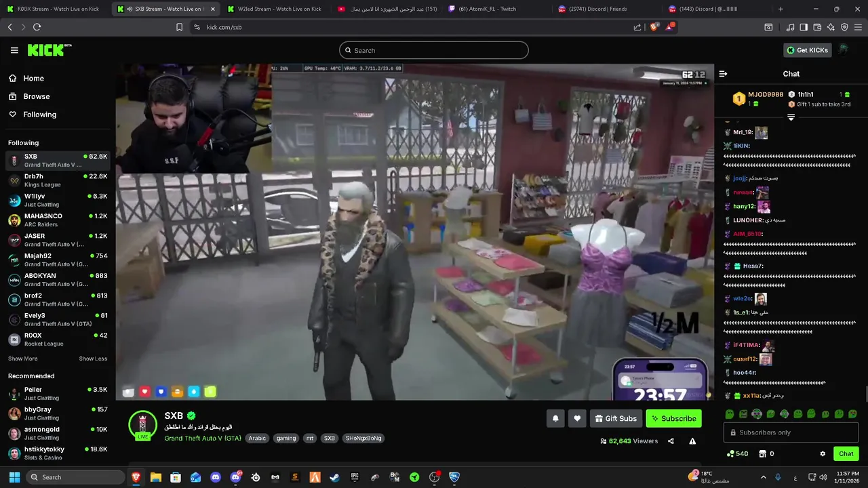Click the channel points icon showing 540

point(737,454)
